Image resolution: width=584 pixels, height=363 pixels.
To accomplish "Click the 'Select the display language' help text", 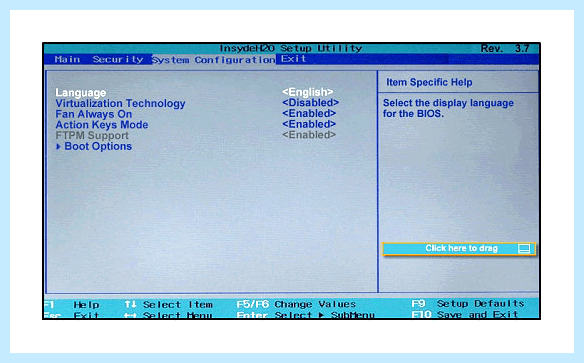I will [448, 108].
